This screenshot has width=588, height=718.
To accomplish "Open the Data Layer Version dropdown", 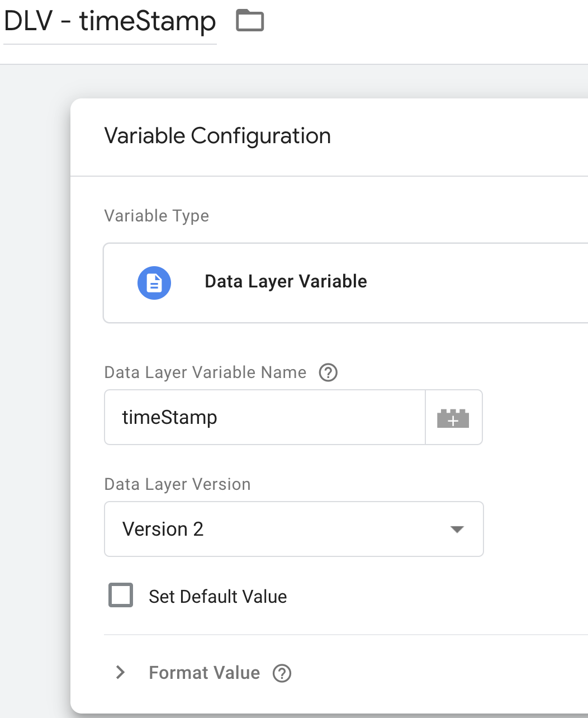I will click(x=294, y=529).
